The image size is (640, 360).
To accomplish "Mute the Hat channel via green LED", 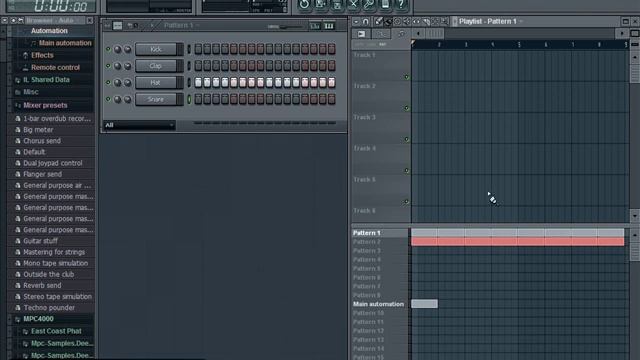I will (x=108, y=82).
